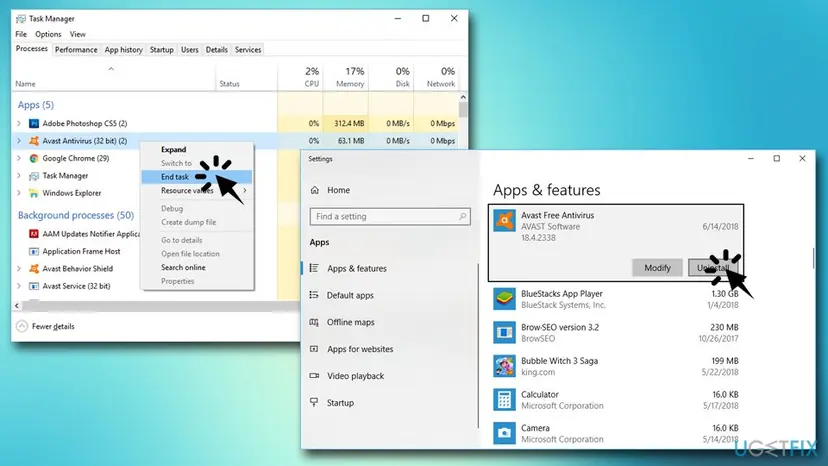The image size is (828, 466).
Task: Click the BlueStacks App Player icon
Action: tap(504, 299)
